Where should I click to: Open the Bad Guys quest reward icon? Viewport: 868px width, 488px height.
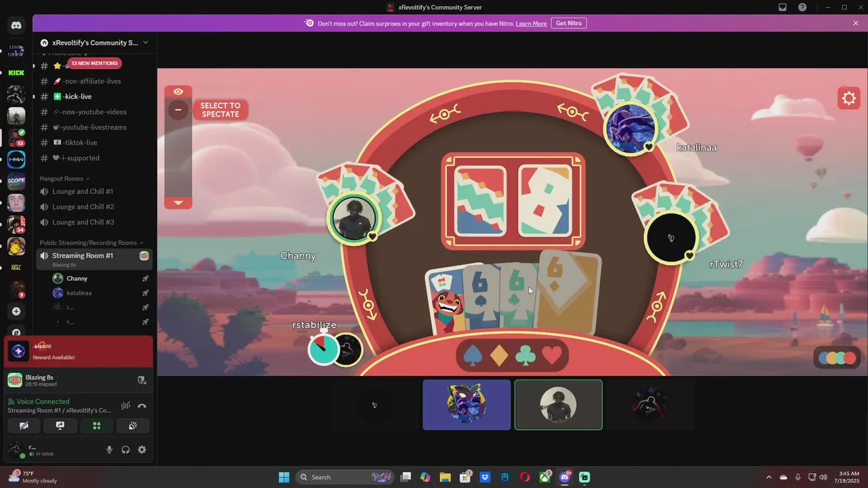coord(18,351)
